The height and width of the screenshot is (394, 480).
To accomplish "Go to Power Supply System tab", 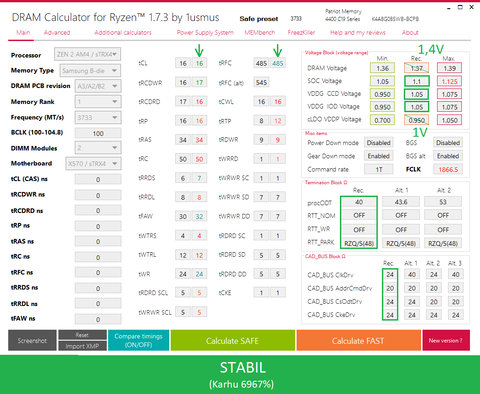I will [x=205, y=32].
